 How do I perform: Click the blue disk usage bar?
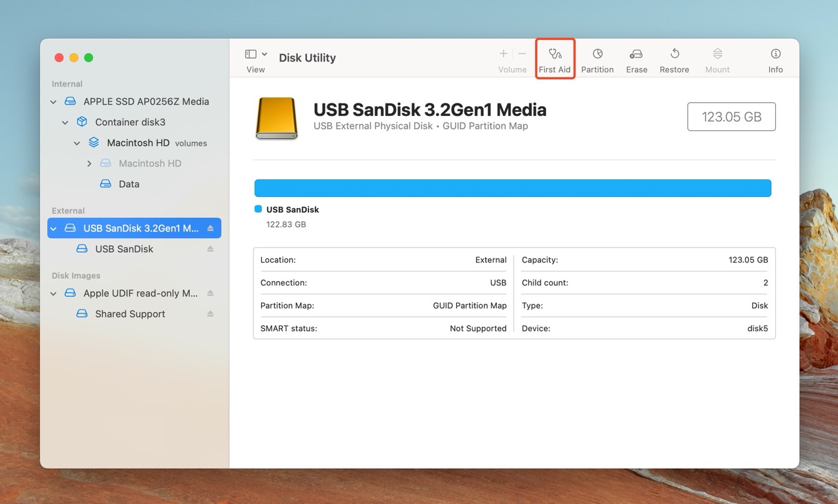click(x=512, y=189)
